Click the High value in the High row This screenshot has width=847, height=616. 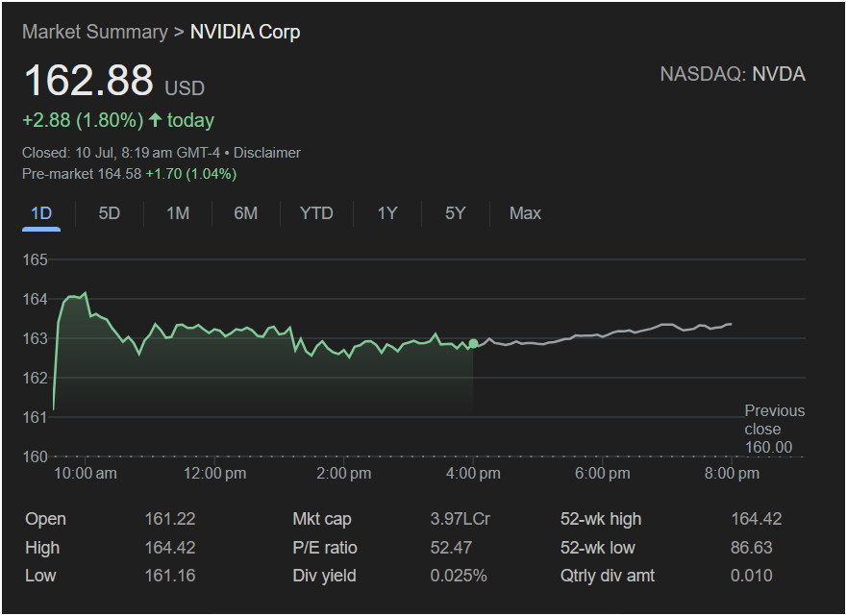(x=169, y=548)
